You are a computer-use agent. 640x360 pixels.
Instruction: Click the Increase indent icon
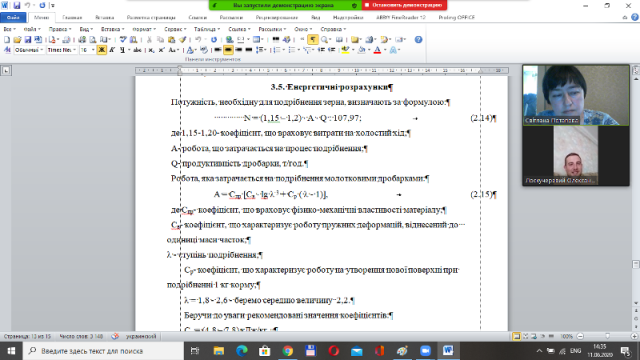point(332,50)
